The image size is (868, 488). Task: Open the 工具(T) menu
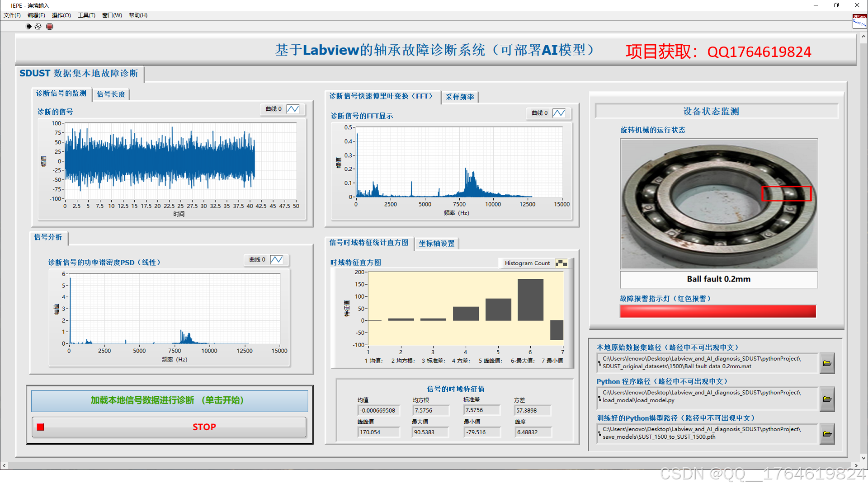click(86, 15)
